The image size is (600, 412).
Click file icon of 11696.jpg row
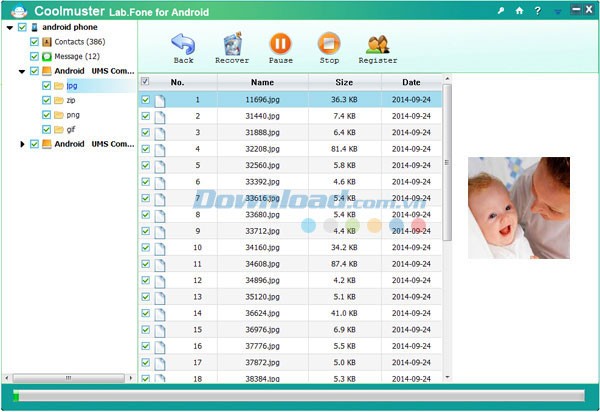(x=160, y=100)
